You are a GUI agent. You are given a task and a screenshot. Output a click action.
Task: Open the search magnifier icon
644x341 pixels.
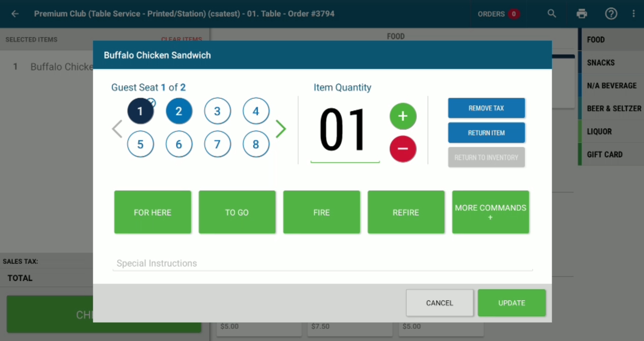[x=552, y=13]
